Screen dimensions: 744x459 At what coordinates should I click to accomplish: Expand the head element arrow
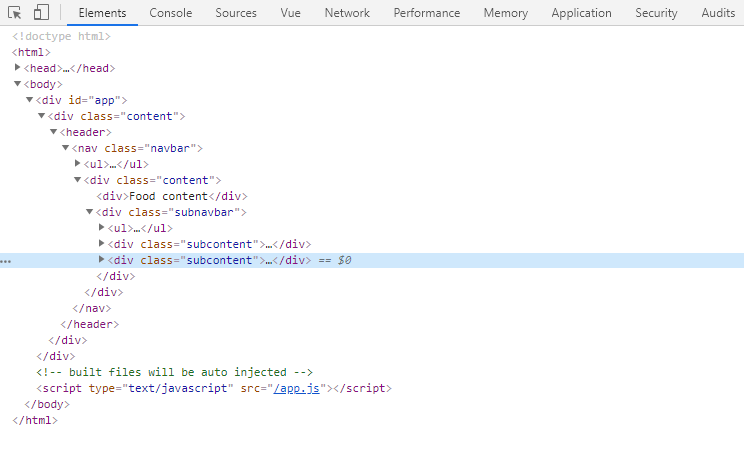(18, 67)
